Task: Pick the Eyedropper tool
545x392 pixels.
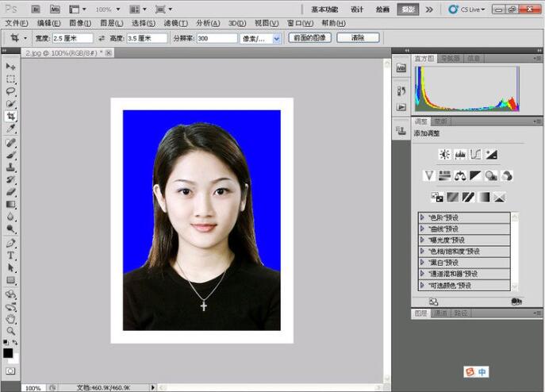Action: (11, 129)
